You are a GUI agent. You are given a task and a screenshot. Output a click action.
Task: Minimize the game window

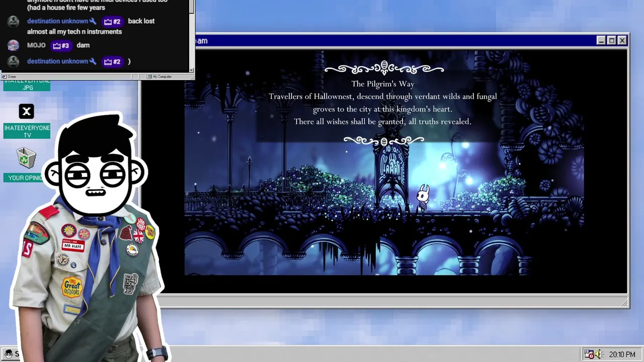pos(601,41)
